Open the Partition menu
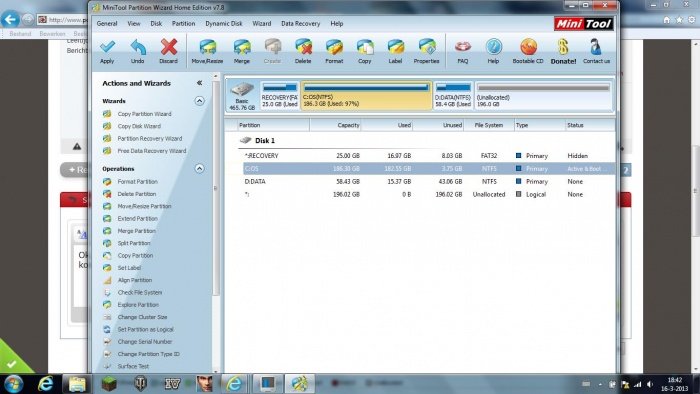The height and width of the screenshot is (394, 700). [183, 24]
